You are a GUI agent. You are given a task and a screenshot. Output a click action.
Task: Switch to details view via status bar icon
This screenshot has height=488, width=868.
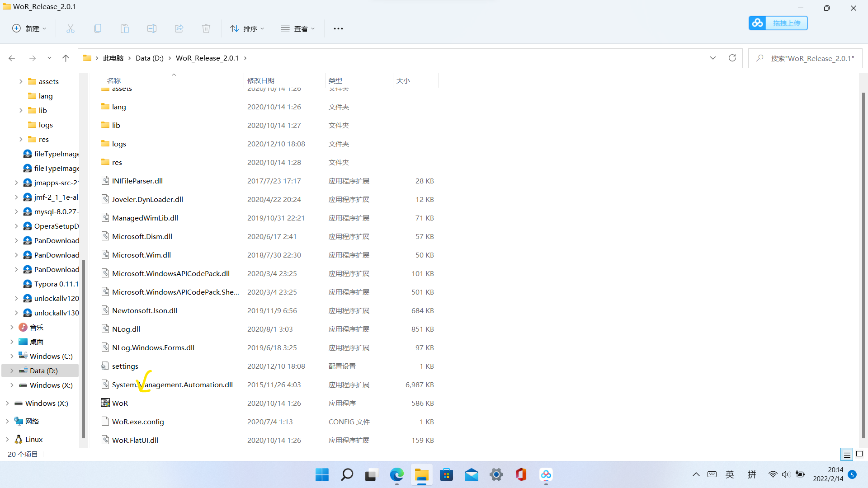click(846, 454)
